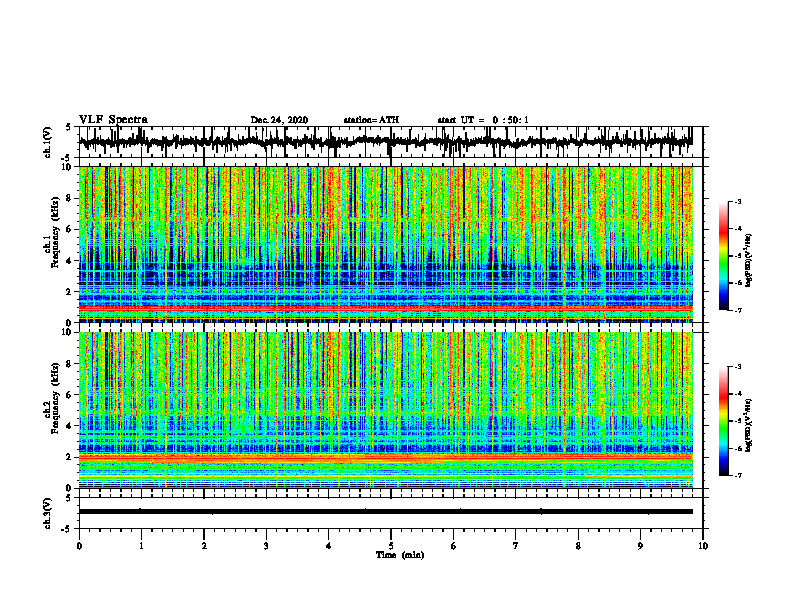Click the "ch.3(V)" vertical axis label
Image resolution: width=792 pixels, height=612 pixels.
point(47,513)
